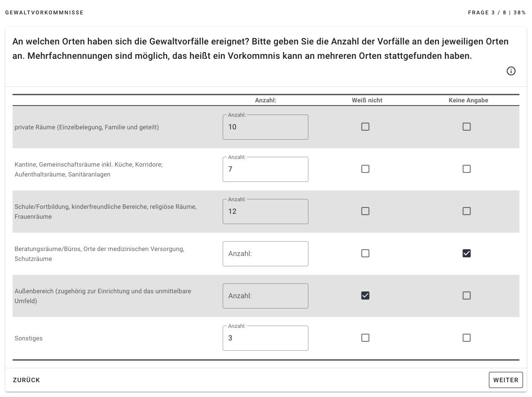This screenshot has width=532, height=397.
Task: Mark 'Weiß nicht' for Beratungsräume/Büros row
Action: pyautogui.click(x=365, y=253)
